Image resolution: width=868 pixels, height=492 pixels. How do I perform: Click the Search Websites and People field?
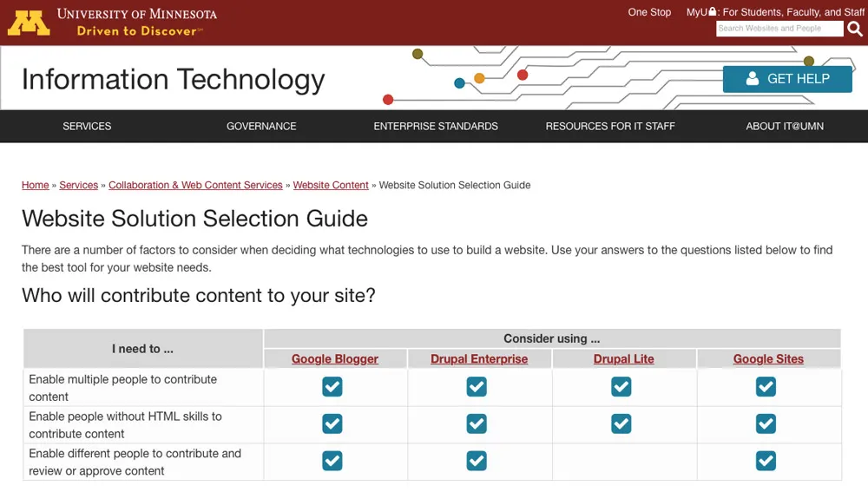(x=779, y=29)
